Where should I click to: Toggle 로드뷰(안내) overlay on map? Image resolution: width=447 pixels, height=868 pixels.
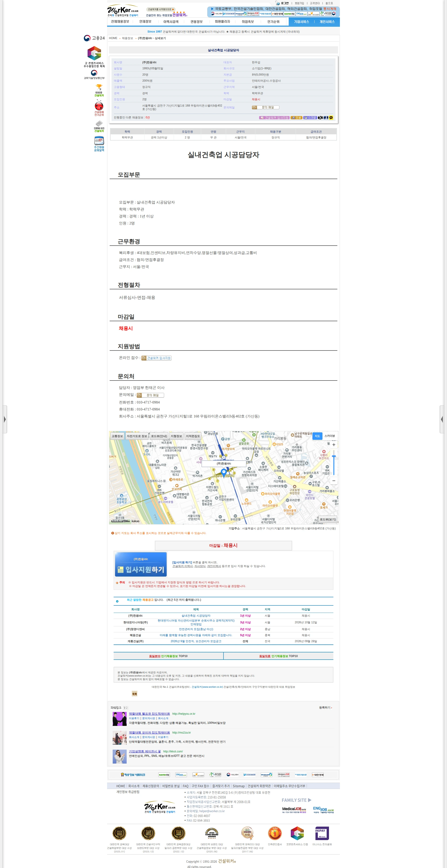tap(159, 436)
